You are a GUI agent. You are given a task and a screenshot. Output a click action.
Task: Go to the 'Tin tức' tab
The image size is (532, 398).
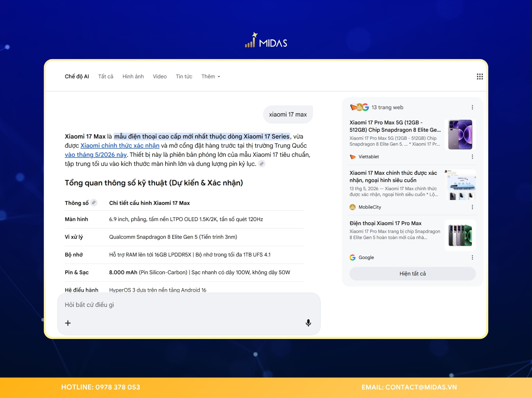[184, 76]
